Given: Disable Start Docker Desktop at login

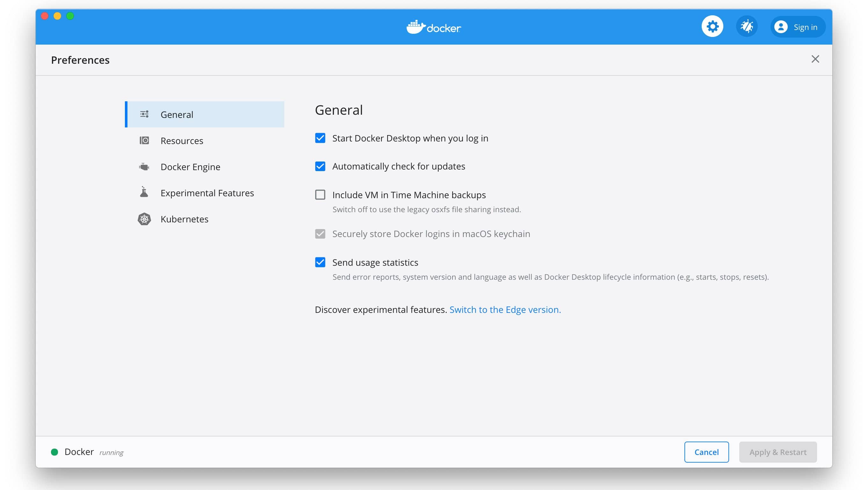Looking at the screenshot, I should 320,138.
